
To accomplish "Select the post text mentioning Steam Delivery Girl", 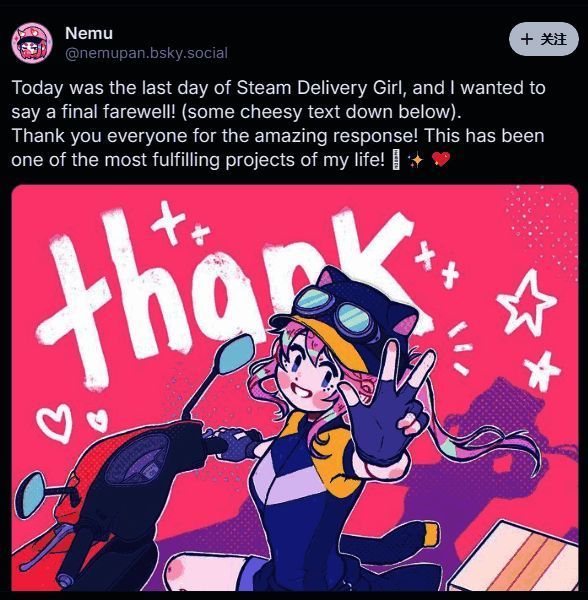I will pos(278,124).
